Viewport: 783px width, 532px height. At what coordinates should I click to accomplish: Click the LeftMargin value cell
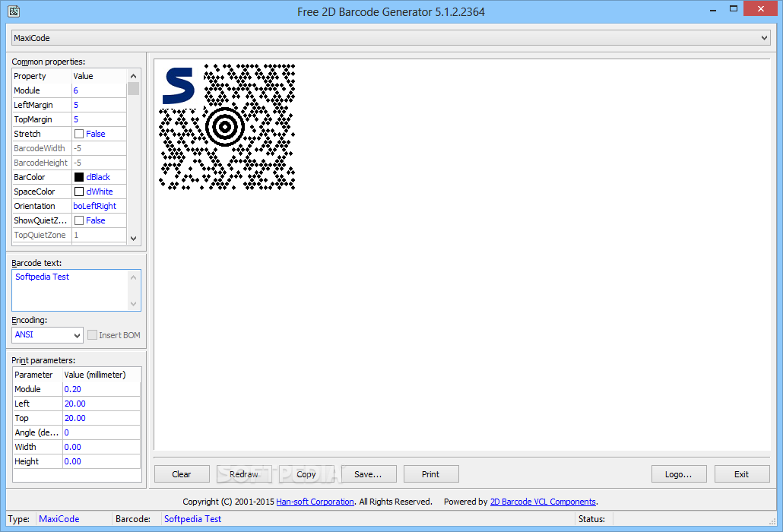pos(99,105)
